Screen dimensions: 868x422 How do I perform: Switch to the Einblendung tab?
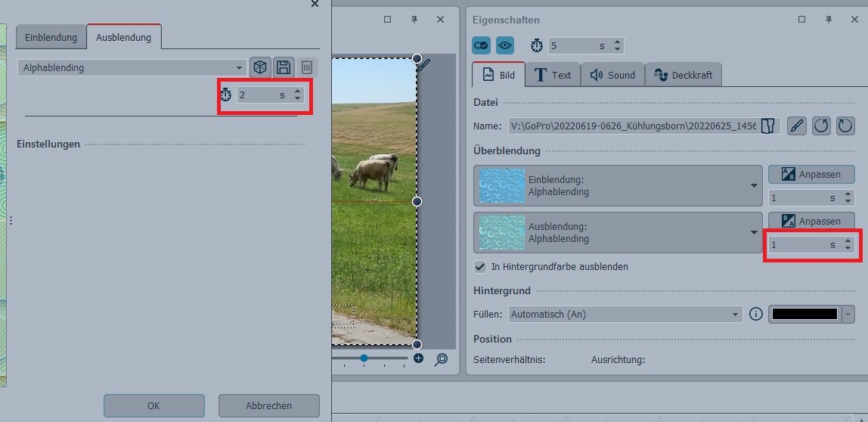pyautogui.click(x=51, y=37)
